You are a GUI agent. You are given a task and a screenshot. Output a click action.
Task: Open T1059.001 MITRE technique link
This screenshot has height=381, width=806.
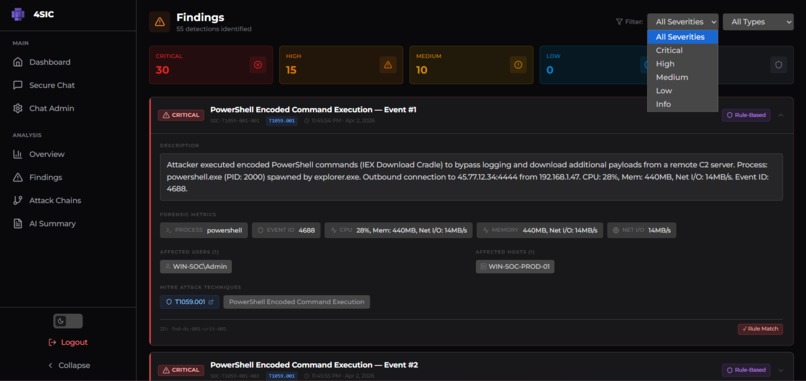[190, 302]
